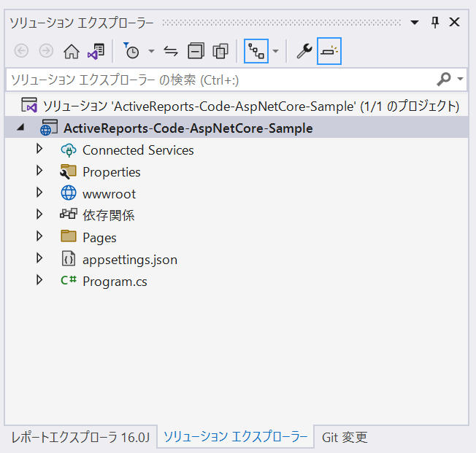Click the C# icon beside Program.cs
Image resolution: width=476 pixels, height=453 pixels.
click(69, 280)
